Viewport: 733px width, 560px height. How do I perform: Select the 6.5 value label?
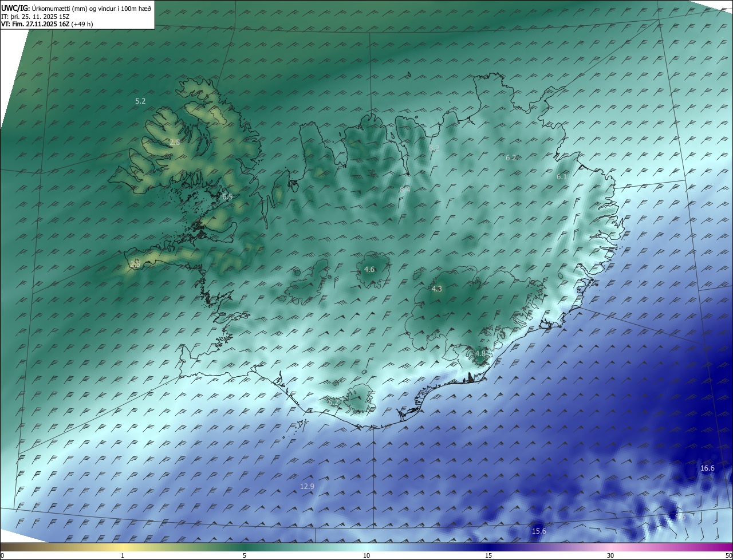point(227,197)
